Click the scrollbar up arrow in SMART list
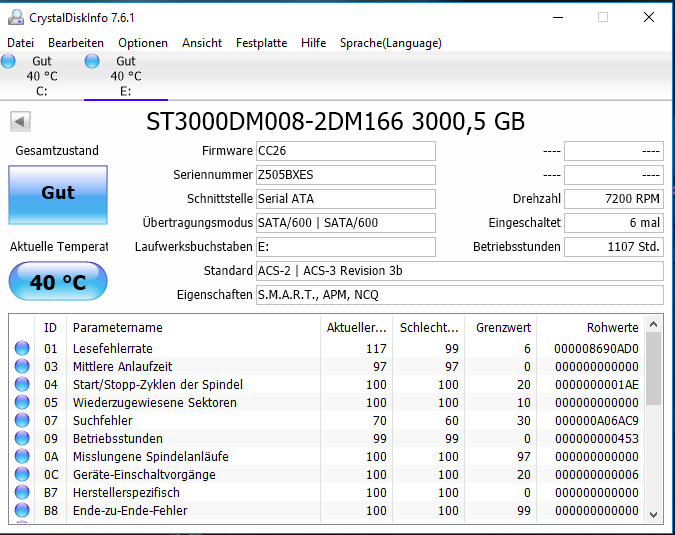Image resolution: width=675 pixels, height=535 pixels. coord(653,324)
